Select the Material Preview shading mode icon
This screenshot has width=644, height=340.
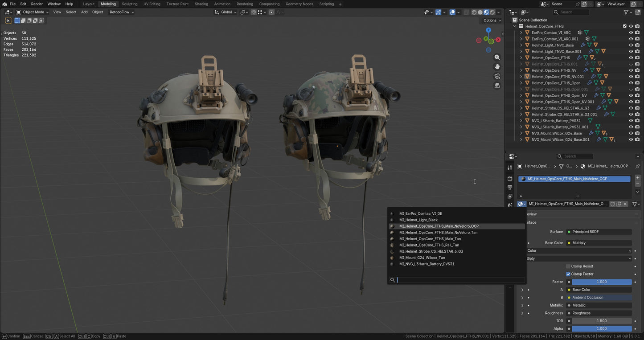pyautogui.click(x=486, y=12)
